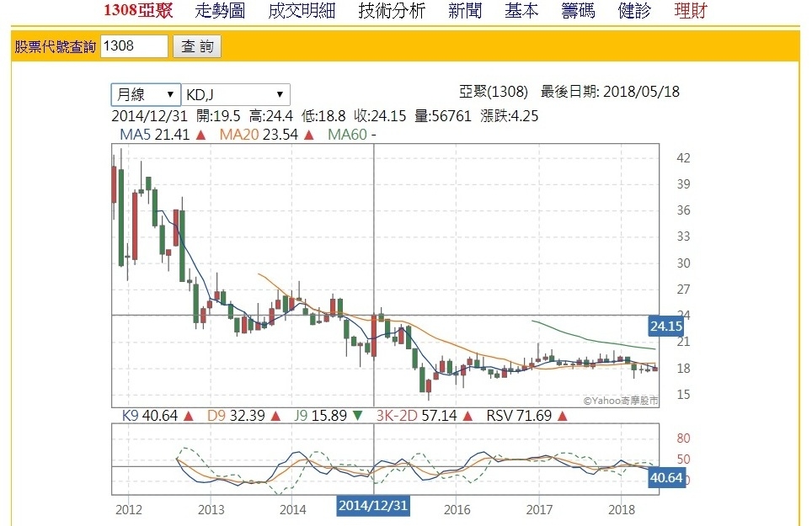Click the 查詢 search button
The height and width of the screenshot is (526, 812).
197,46
